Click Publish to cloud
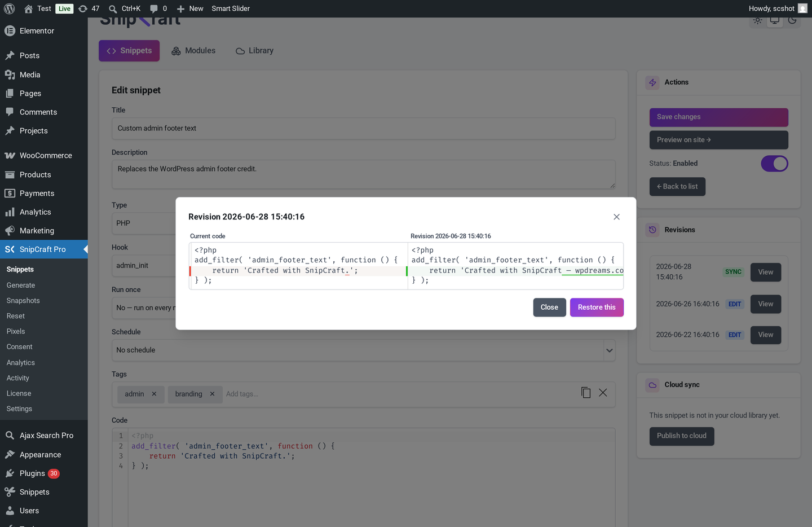812x527 pixels. tap(682, 436)
